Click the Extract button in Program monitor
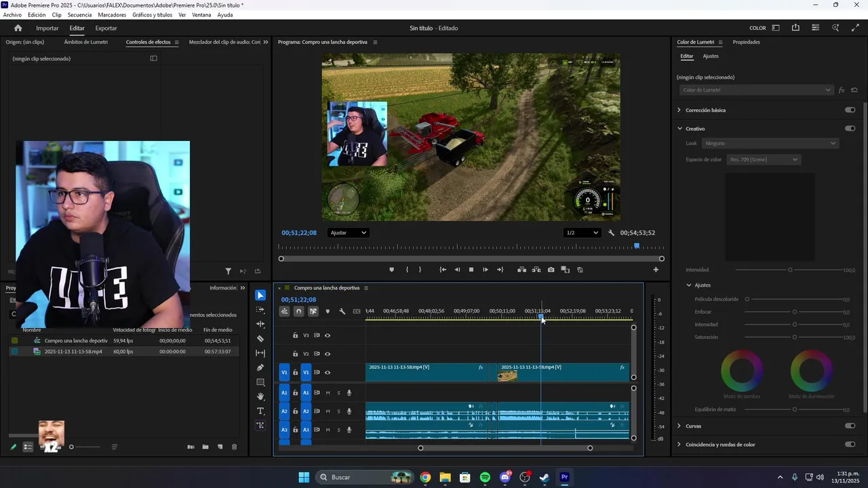Viewport: 868px width, 488px height. click(536, 270)
